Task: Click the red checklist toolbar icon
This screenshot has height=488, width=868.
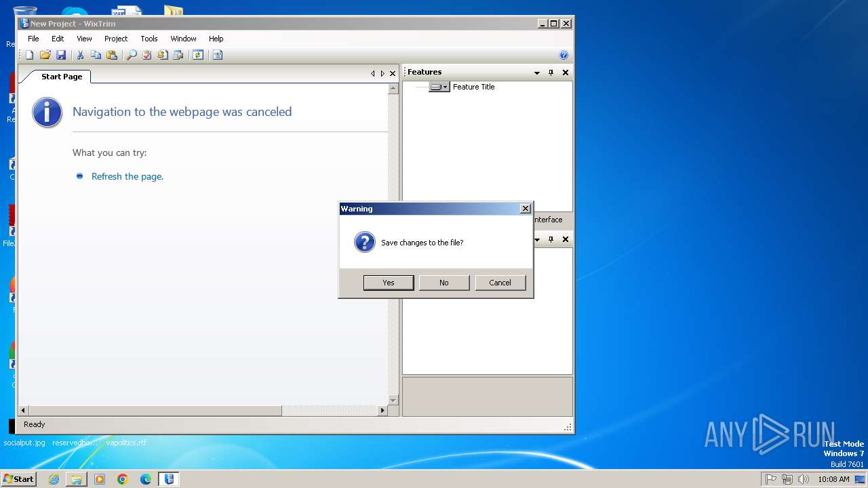Action: pyautogui.click(x=147, y=55)
